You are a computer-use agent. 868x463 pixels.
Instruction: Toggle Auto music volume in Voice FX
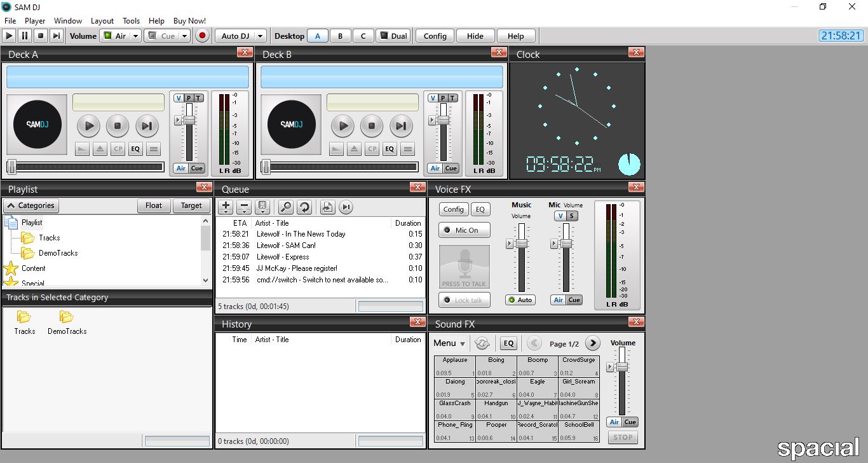520,300
